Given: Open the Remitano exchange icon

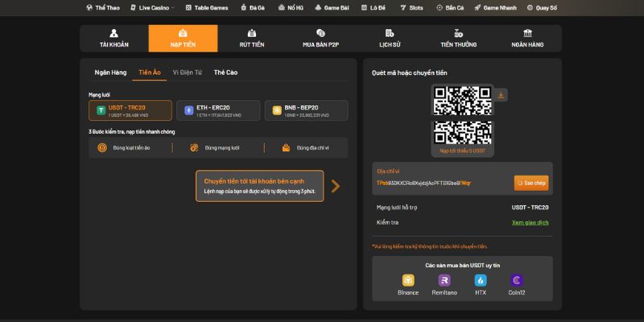Looking at the screenshot, I should pos(444,280).
